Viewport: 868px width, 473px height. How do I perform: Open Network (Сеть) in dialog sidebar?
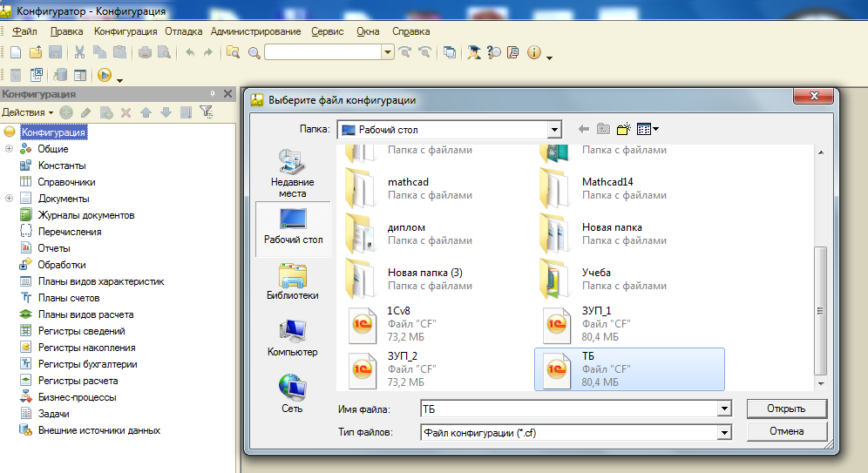292,394
